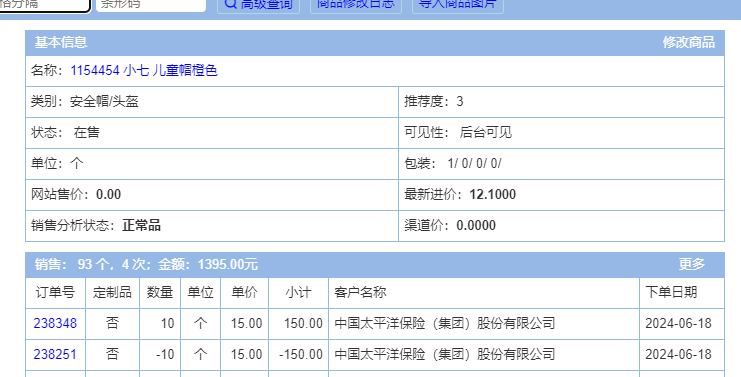This screenshot has height=377, width=741.
Task: Open order number 238251
Action: (x=55, y=354)
